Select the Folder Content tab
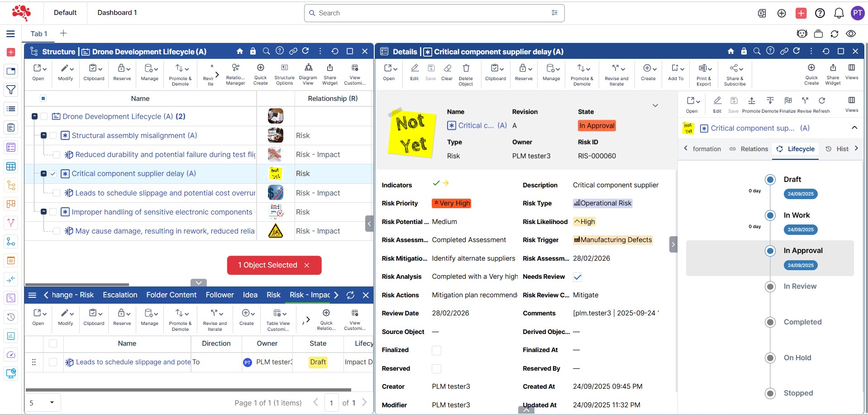 tap(171, 295)
